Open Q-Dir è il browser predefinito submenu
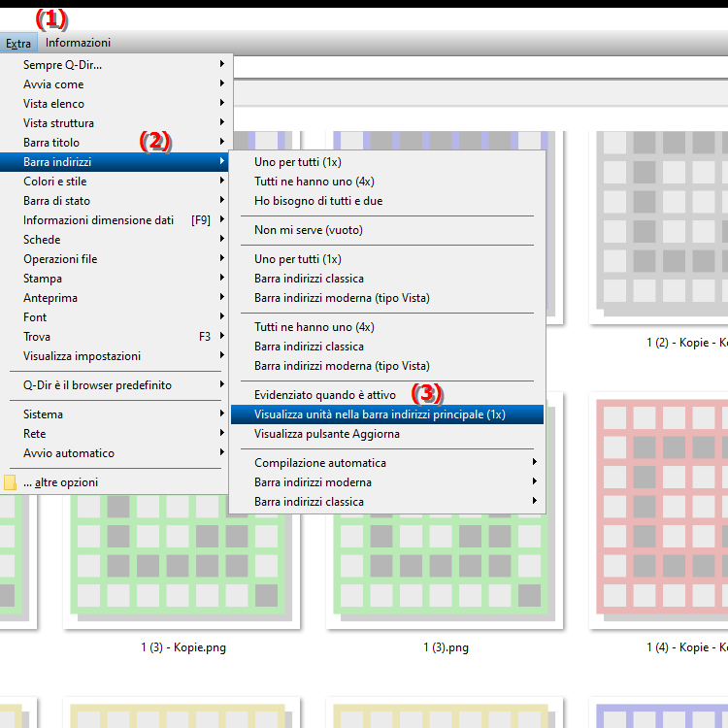This screenshot has height=728, width=728. (x=115, y=385)
